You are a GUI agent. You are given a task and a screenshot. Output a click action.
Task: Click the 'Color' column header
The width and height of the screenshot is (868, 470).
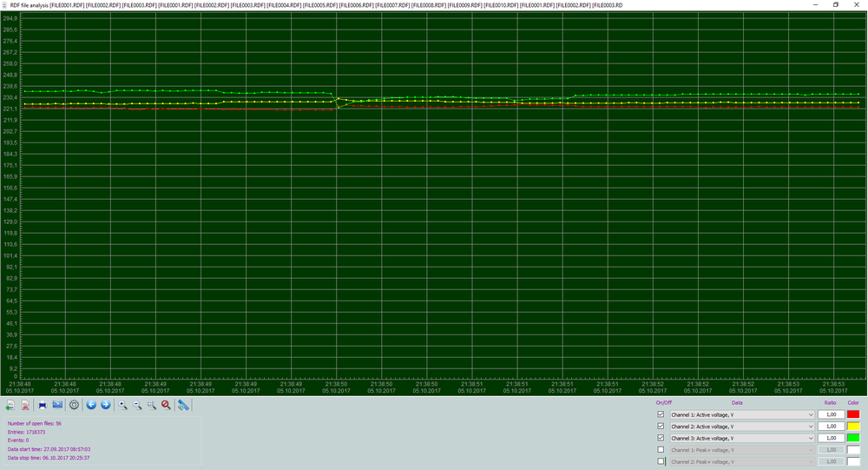point(853,403)
